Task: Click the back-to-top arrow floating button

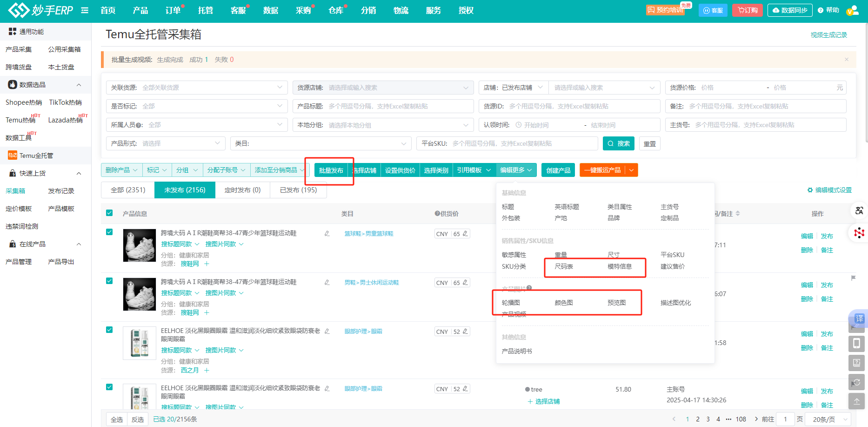Action: coord(857,401)
